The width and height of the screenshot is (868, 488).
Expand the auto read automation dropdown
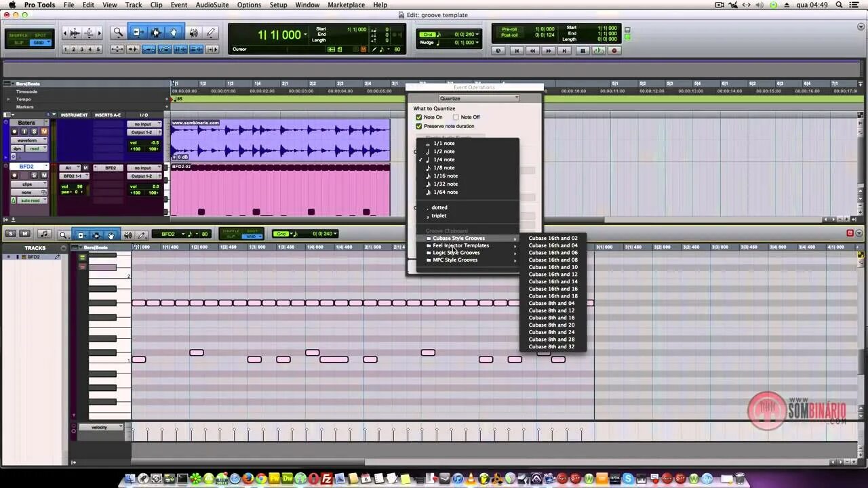tap(30, 200)
